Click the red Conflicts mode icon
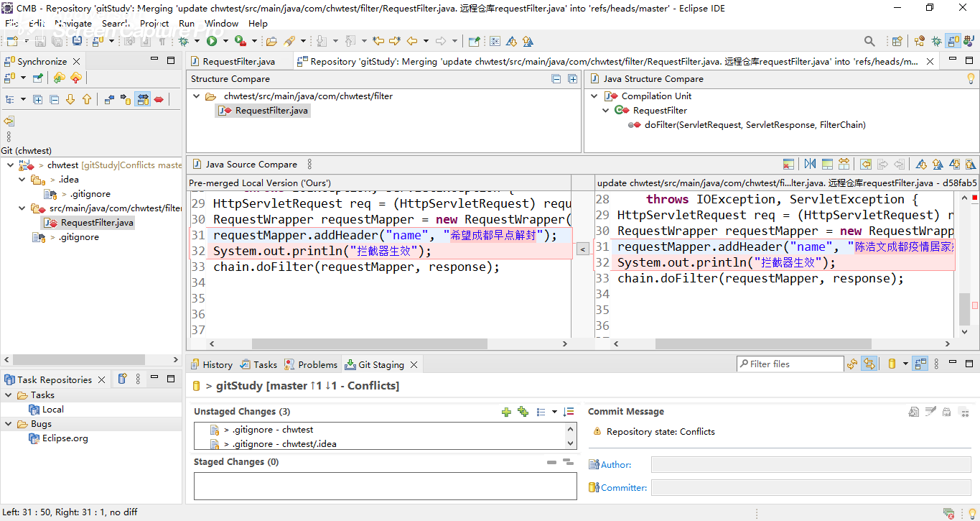The width and height of the screenshot is (980, 521). point(159,100)
